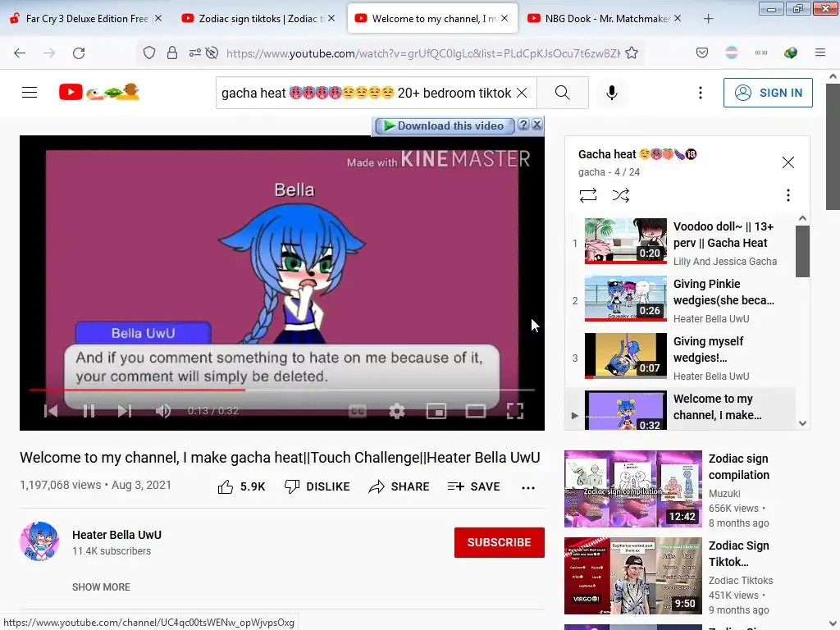The image size is (840, 630).
Task: Toggle loop playlist
Action: [x=587, y=195]
